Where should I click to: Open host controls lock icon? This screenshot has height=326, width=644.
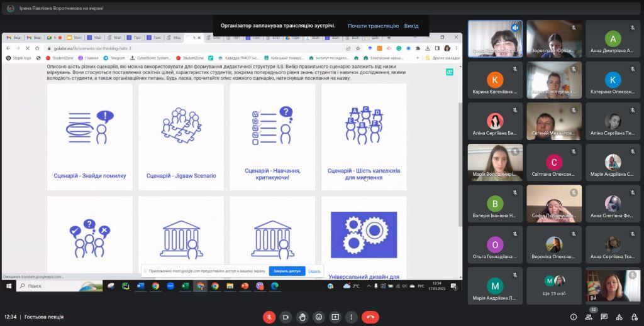[x=634, y=317]
